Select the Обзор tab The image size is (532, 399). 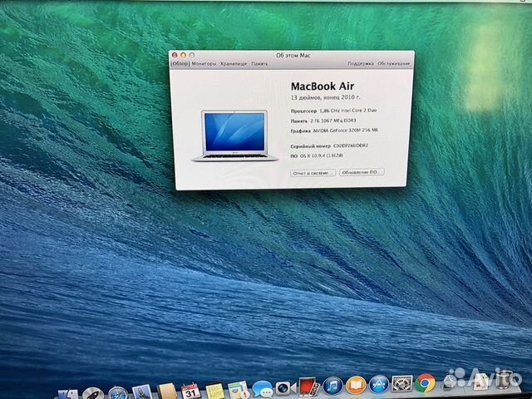(180, 63)
